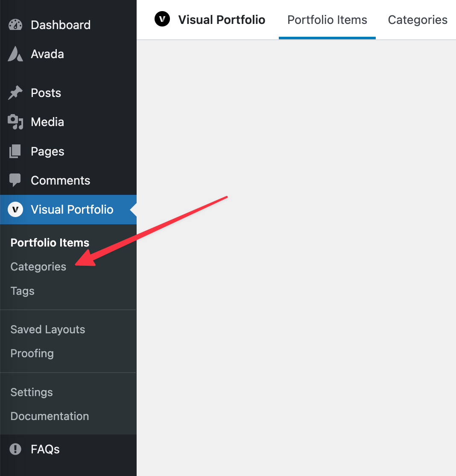
Task: Click the FAQs exclamation icon
Action: pos(15,449)
